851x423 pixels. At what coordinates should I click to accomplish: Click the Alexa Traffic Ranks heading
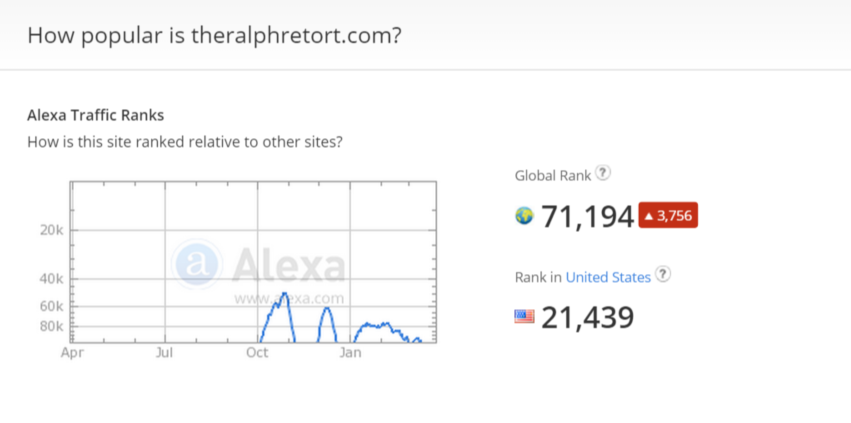pos(96,115)
